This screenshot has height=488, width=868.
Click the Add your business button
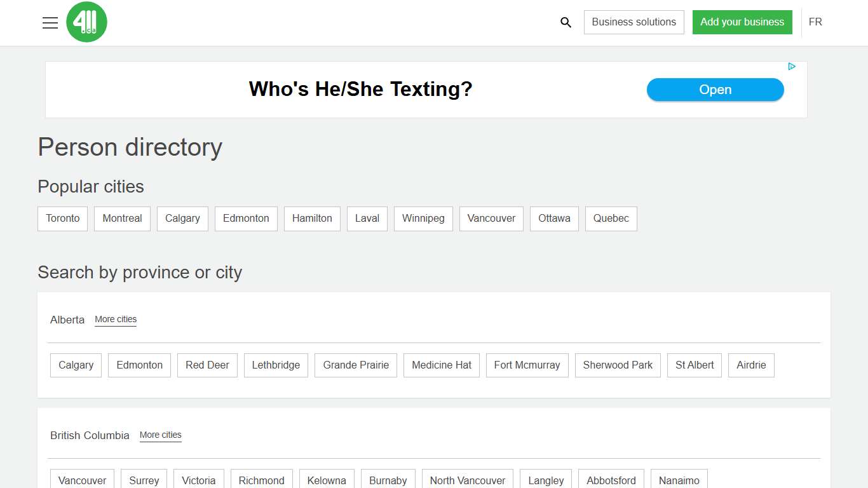(x=742, y=22)
